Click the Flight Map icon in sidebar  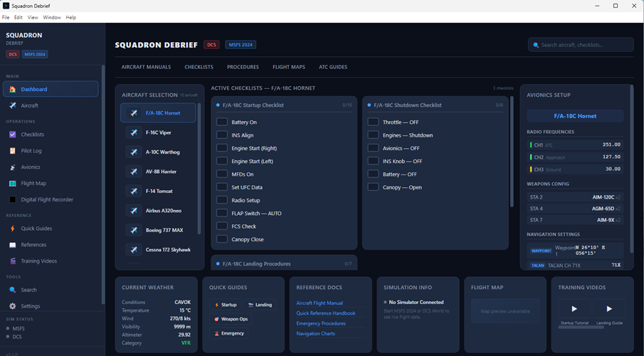[x=13, y=184]
